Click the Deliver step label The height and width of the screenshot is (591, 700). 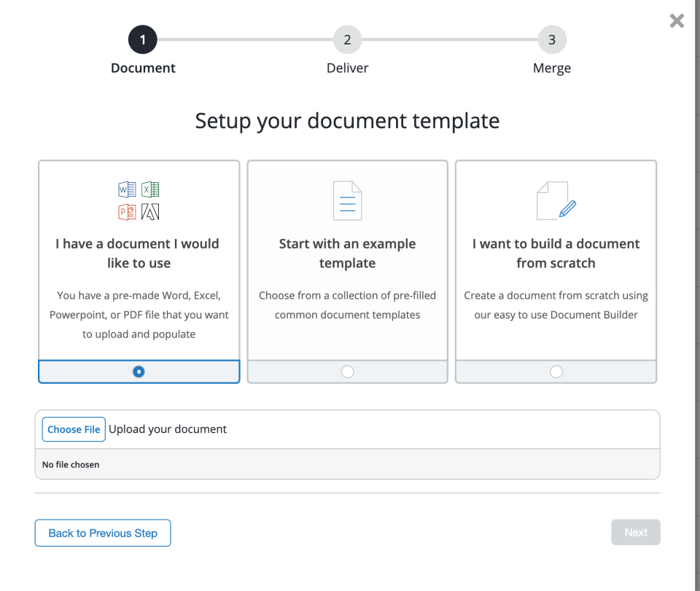coord(347,68)
